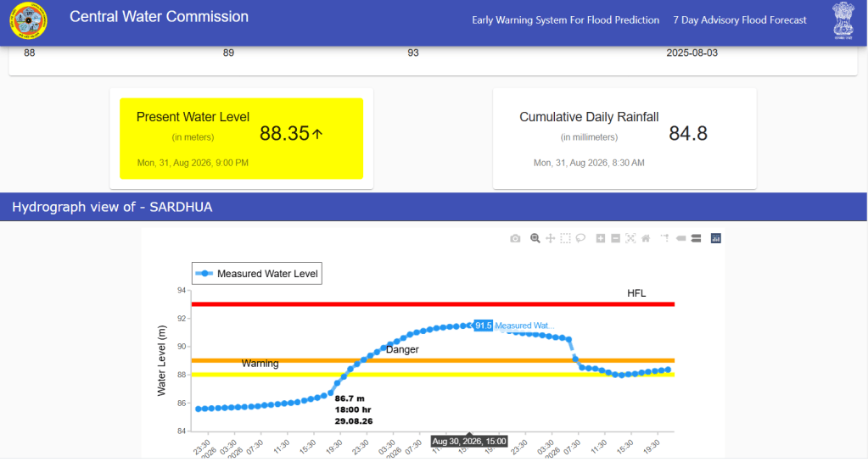Download plot as PNG with camera icon

[x=515, y=238]
